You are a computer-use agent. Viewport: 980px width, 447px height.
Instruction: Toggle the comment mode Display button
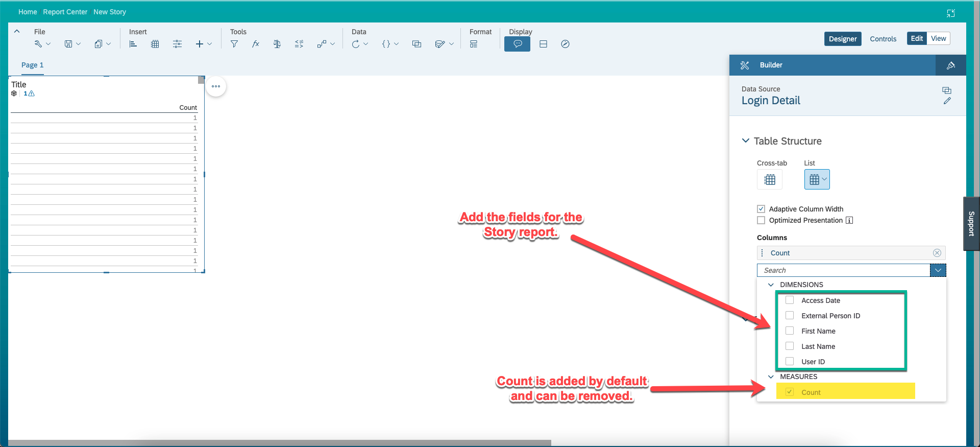coord(517,44)
